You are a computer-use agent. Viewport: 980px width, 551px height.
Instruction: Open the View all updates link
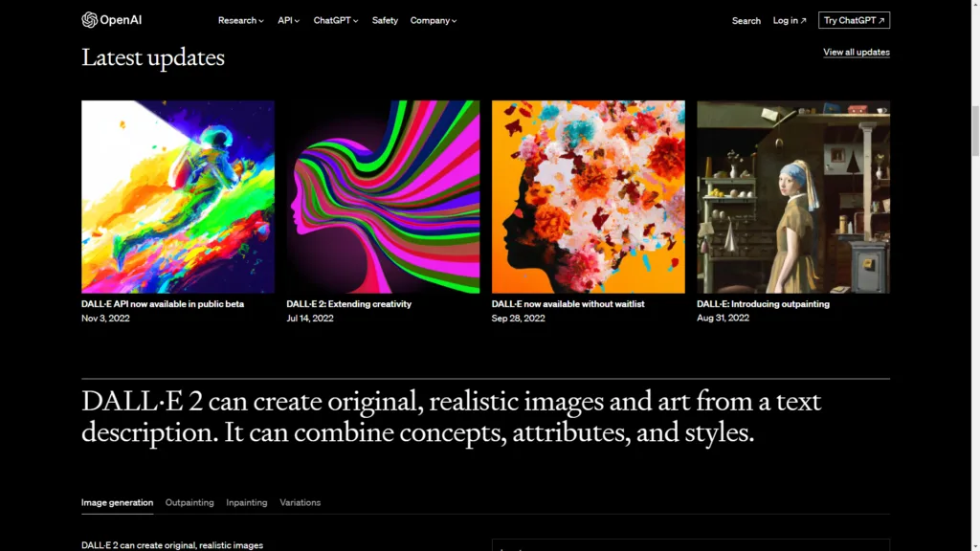857,53
